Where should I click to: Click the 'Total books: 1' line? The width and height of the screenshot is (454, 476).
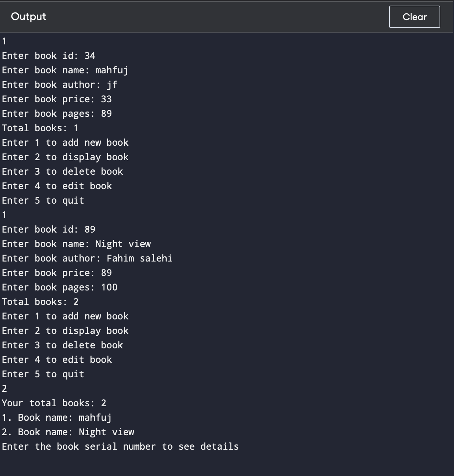tap(40, 128)
